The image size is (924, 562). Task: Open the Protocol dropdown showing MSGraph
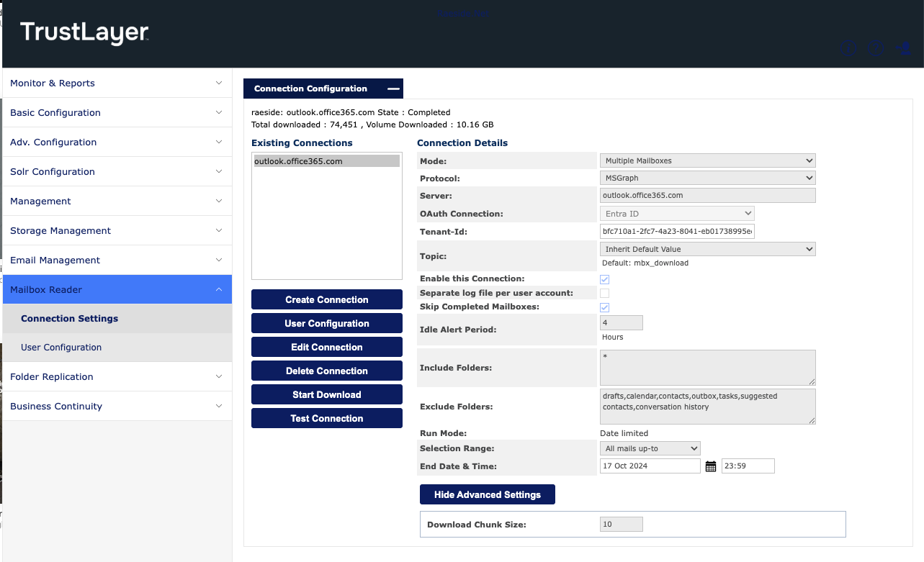pos(707,178)
